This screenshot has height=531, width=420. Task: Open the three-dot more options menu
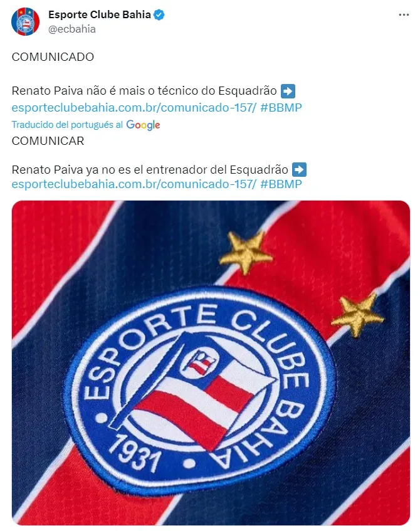pyautogui.click(x=404, y=15)
